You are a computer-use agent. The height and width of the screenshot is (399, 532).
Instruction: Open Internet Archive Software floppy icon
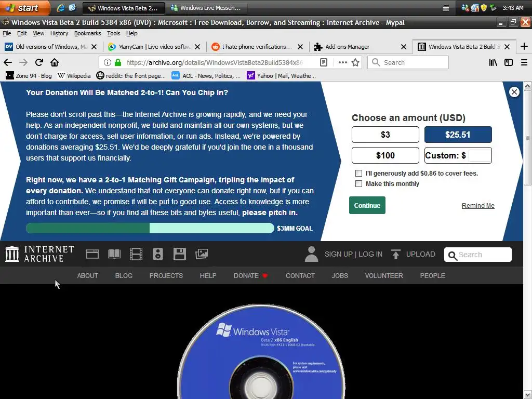click(179, 254)
